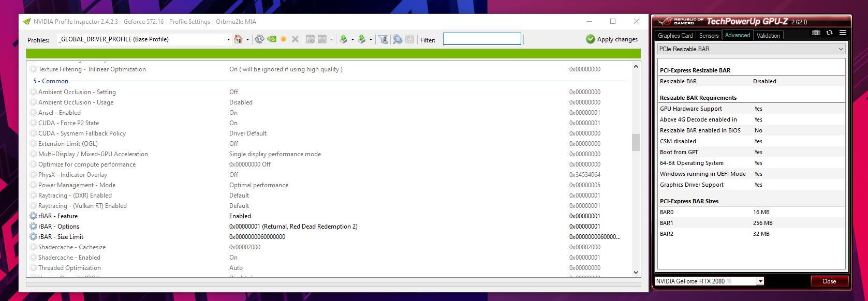
Task: Click the GPU-Z refresh icon
Action: pos(829,33)
